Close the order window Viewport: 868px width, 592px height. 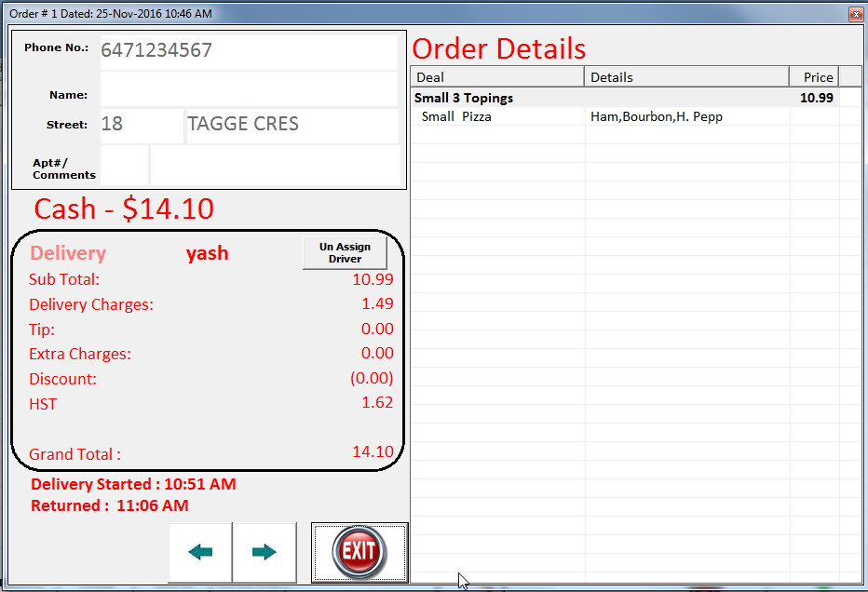point(855,14)
